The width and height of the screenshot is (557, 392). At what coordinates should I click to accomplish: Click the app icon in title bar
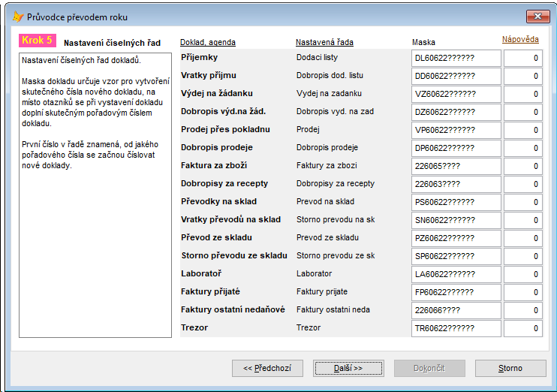click(x=18, y=17)
